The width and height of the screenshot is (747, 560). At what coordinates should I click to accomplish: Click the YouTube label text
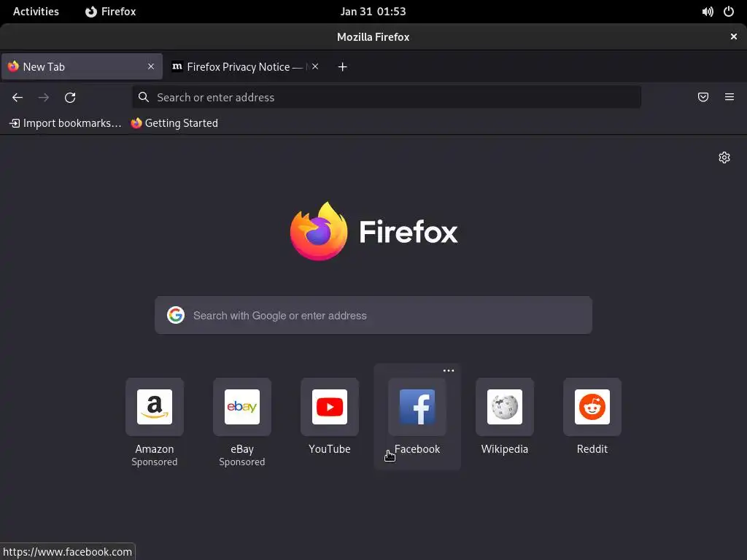330,449
